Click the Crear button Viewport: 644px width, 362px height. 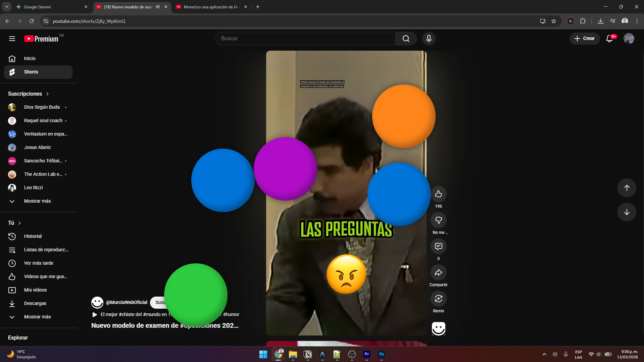coord(585,39)
